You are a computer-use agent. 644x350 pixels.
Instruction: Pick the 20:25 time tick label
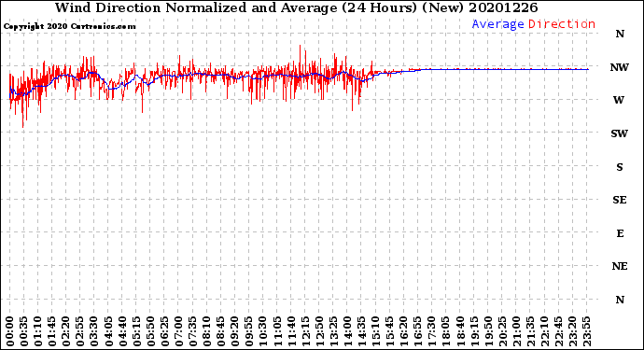point(502,331)
